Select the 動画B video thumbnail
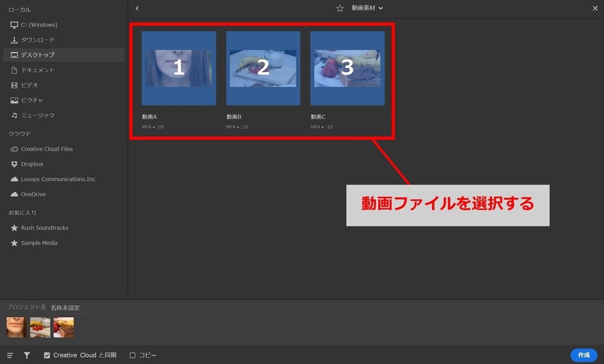This screenshot has width=604, height=364. coord(263,67)
